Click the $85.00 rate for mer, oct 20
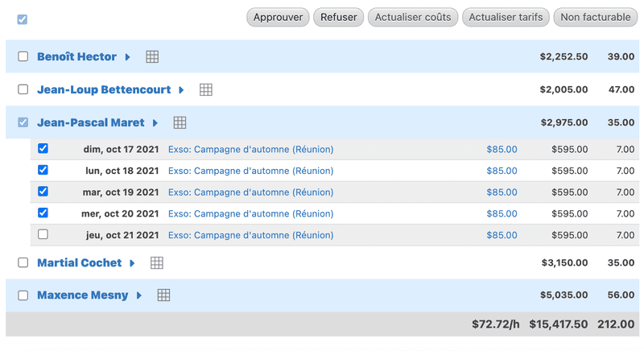 tap(502, 214)
